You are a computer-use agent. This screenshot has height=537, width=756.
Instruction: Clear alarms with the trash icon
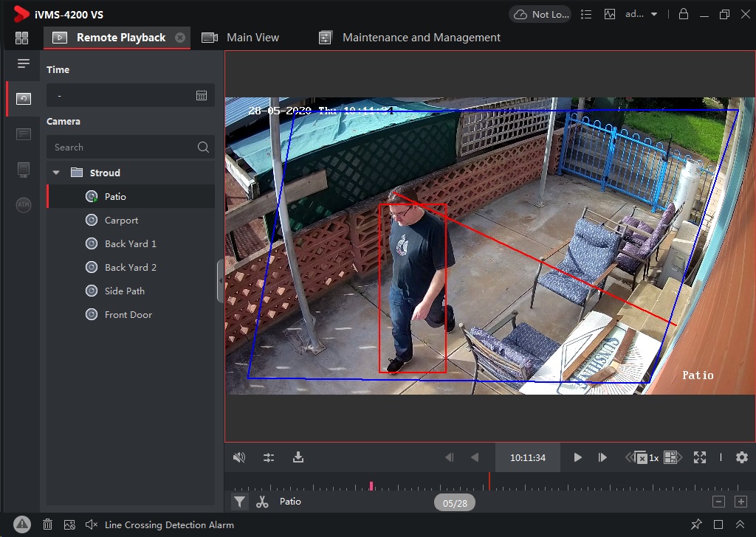click(47, 524)
